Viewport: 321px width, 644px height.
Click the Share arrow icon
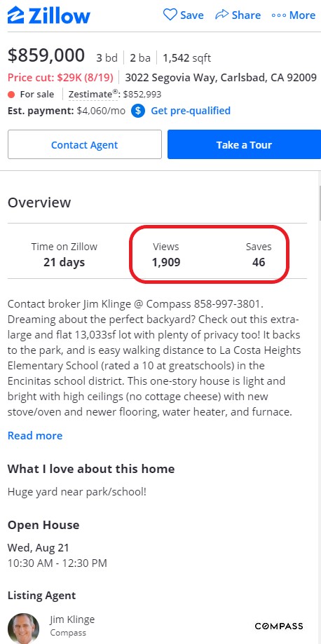click(222, 15)
